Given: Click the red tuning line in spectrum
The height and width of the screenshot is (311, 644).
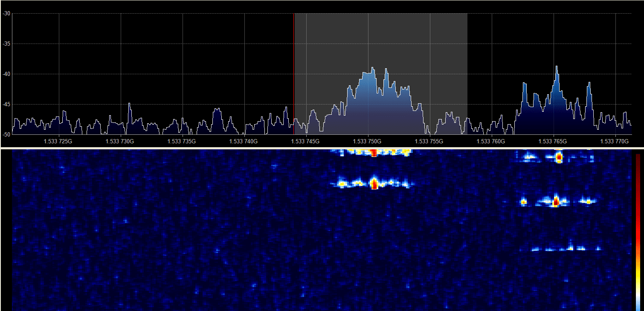Looking at the screenshot, I should (293, 74).
